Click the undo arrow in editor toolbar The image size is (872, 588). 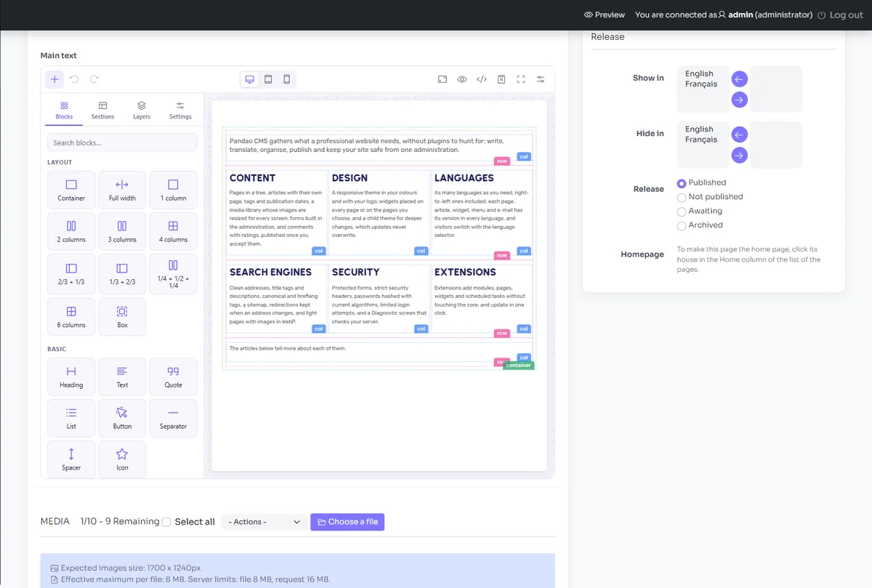pyautogui.click(x=74, y=79)
